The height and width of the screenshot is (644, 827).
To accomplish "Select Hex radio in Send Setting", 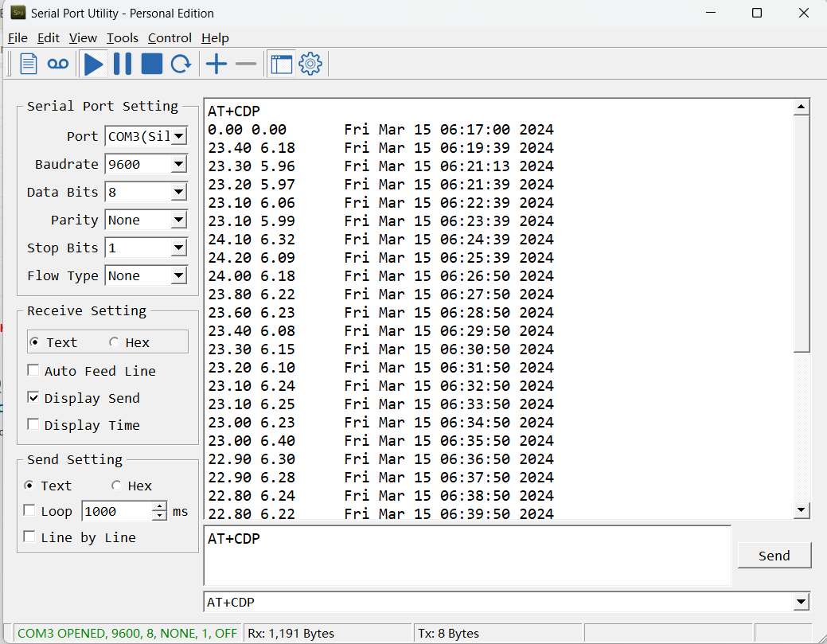I will coord(116,486).
